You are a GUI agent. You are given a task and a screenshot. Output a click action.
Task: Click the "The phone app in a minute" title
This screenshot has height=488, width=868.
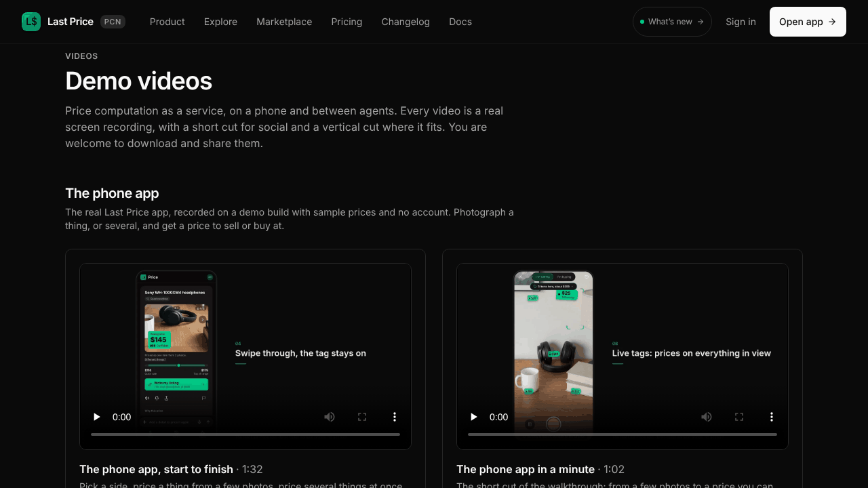[x=526, y=469]
